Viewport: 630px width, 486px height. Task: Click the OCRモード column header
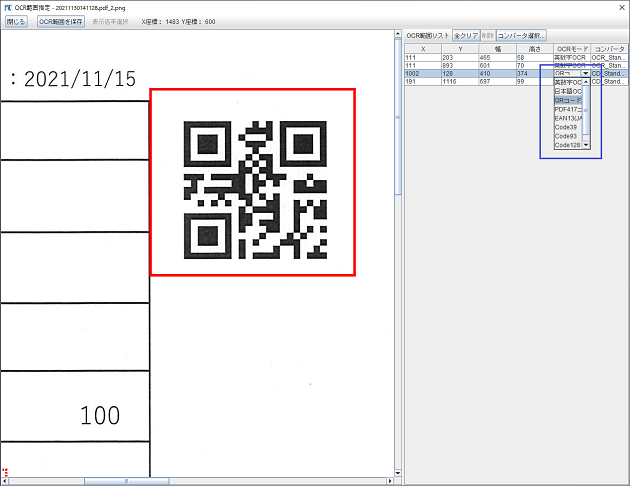tap(572, 49)
